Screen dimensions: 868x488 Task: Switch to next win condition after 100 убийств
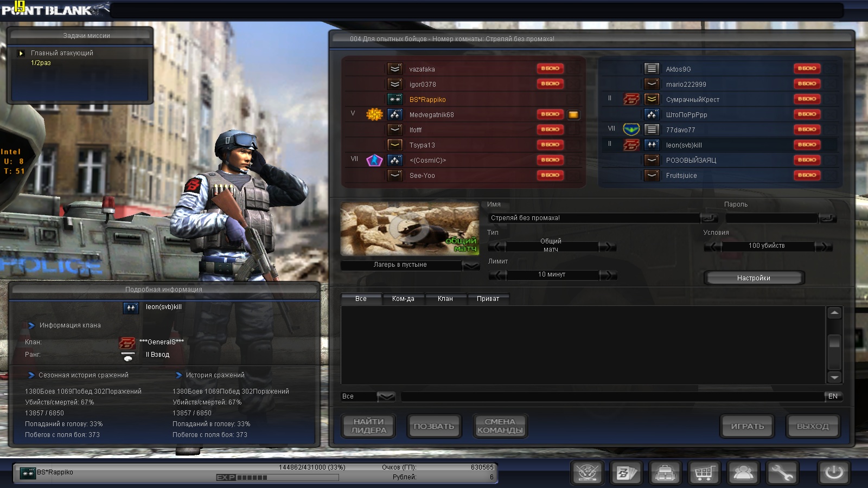(824, 247)
